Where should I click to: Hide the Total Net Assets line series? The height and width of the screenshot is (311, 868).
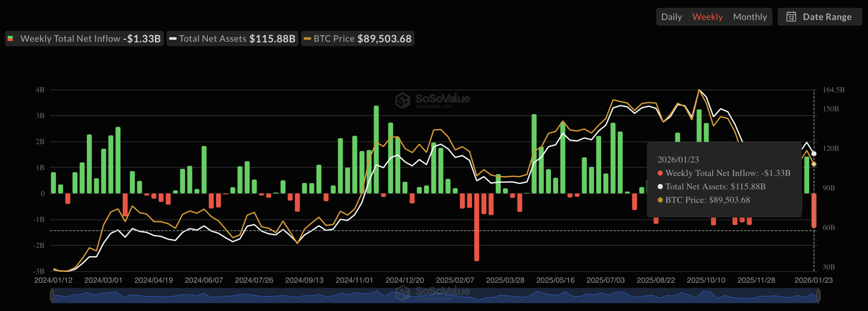(x=233, y=39)
